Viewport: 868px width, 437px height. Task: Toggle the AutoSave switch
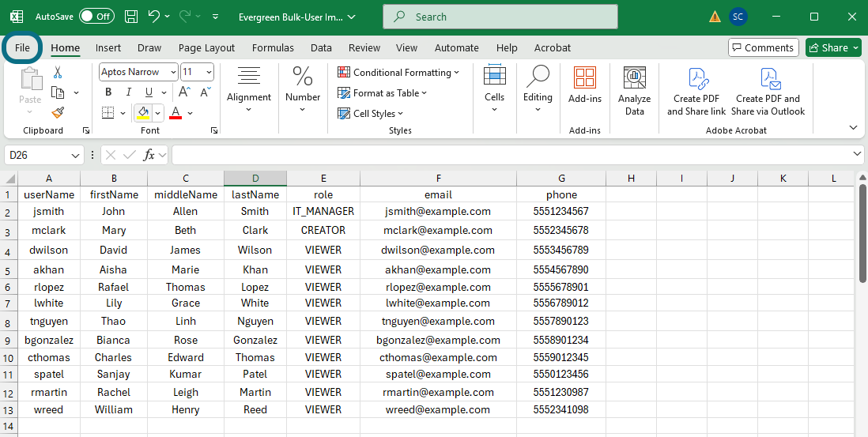coord(96,17)
